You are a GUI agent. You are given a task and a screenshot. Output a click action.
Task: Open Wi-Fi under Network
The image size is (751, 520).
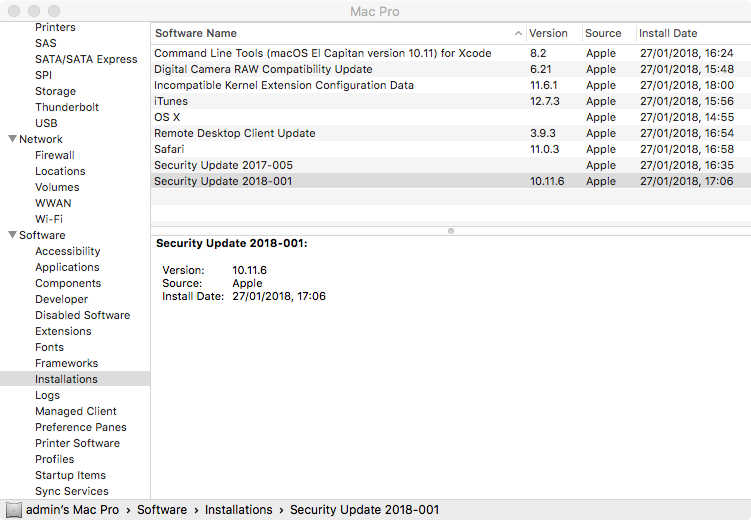[x=49, y=219]
